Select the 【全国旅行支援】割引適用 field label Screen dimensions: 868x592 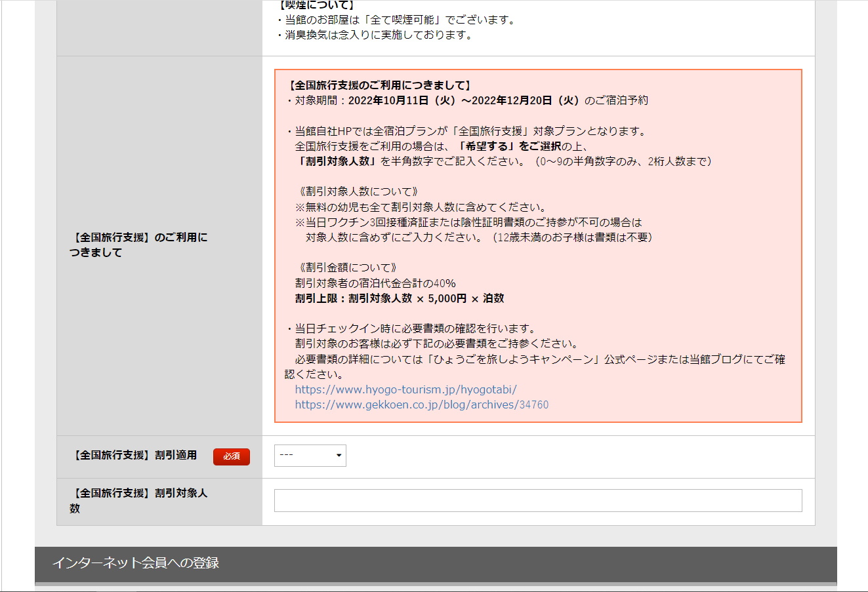point(135,455)
